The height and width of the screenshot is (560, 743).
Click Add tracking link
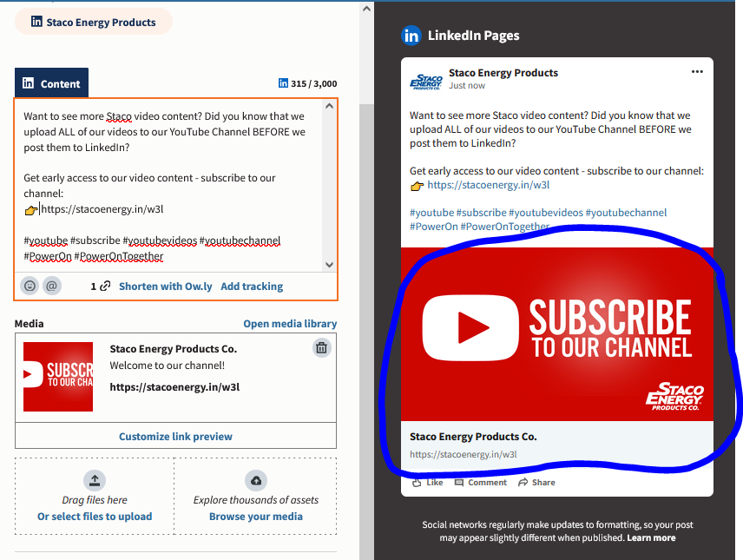pyautogui.click(x=252, y=286)
